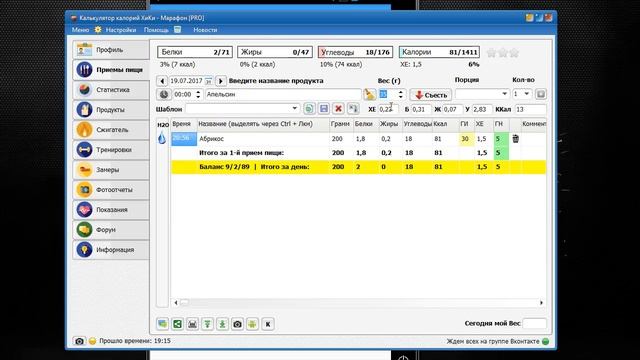Click the yellow ГИ cell showing 30
640x360 pixels.
(x=467, y=139)
